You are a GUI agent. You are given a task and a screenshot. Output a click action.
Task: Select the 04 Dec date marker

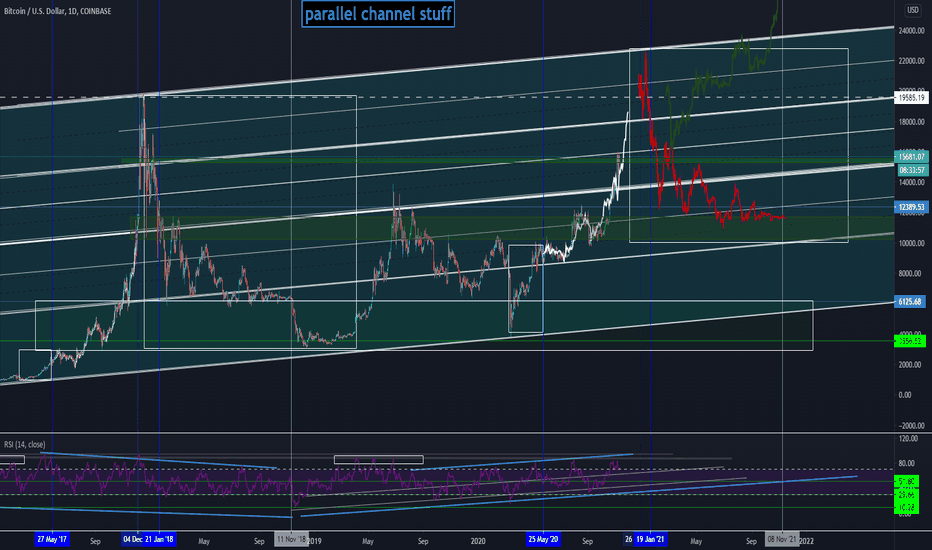coord(133,539)
